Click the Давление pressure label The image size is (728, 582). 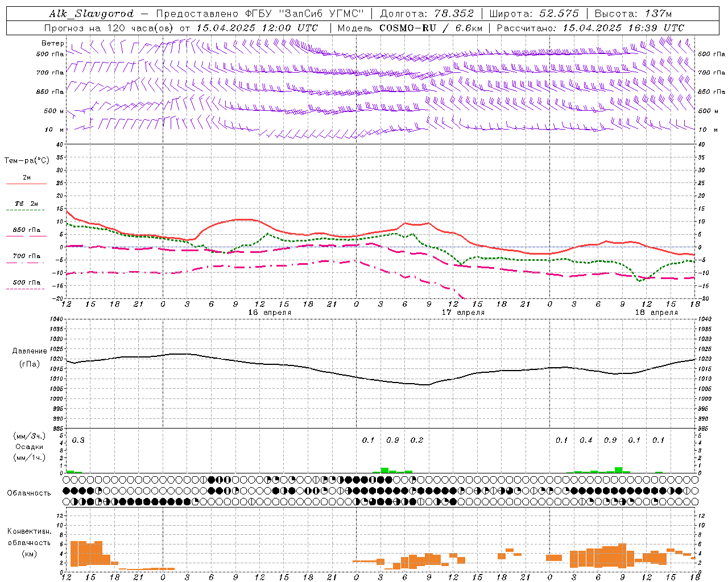coord(29,351)
